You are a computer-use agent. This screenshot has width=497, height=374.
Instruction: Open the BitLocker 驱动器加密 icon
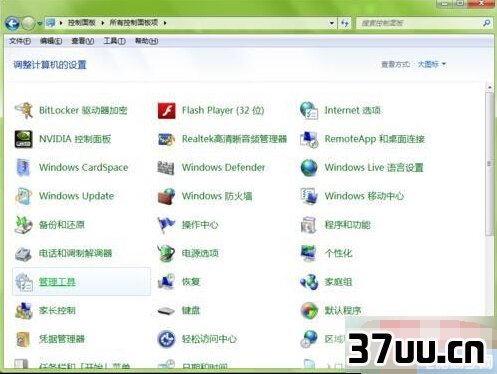pyautogui.click(x=24, y=110)
